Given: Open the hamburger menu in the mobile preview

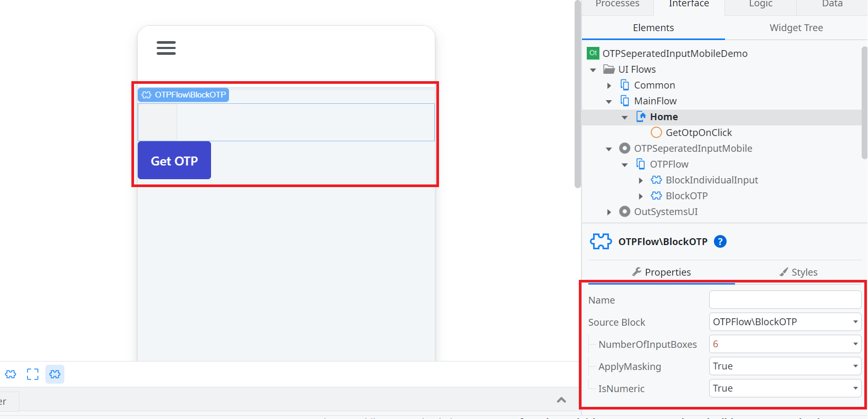Looking at the screenshot, I should pos(166,48).
